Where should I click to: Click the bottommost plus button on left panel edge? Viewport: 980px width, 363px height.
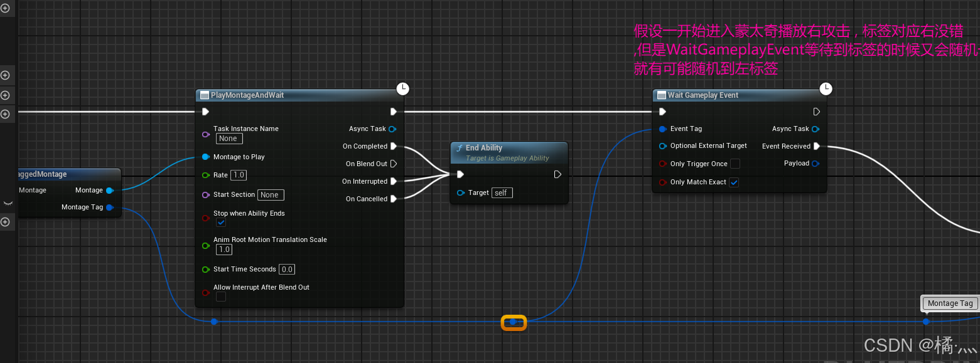5,222
